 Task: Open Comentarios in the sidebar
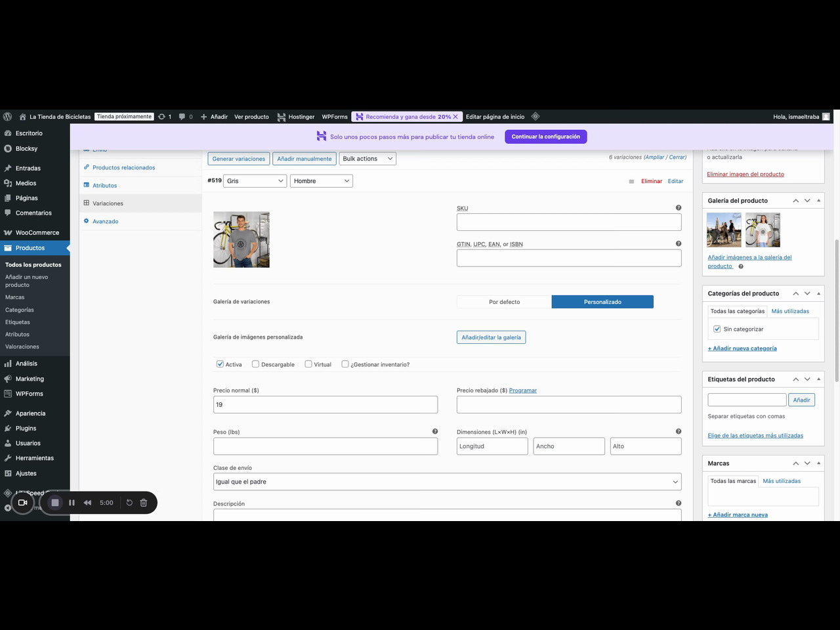coord(35,213)
